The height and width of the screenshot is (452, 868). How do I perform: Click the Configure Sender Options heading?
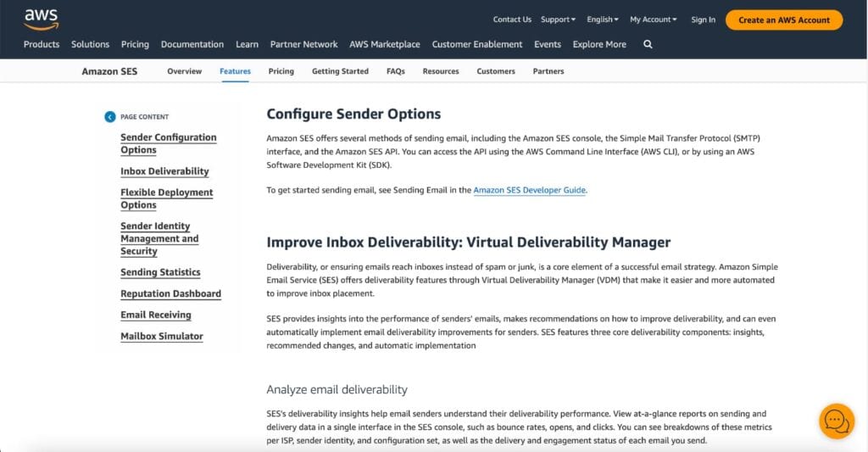coord(353,114)
